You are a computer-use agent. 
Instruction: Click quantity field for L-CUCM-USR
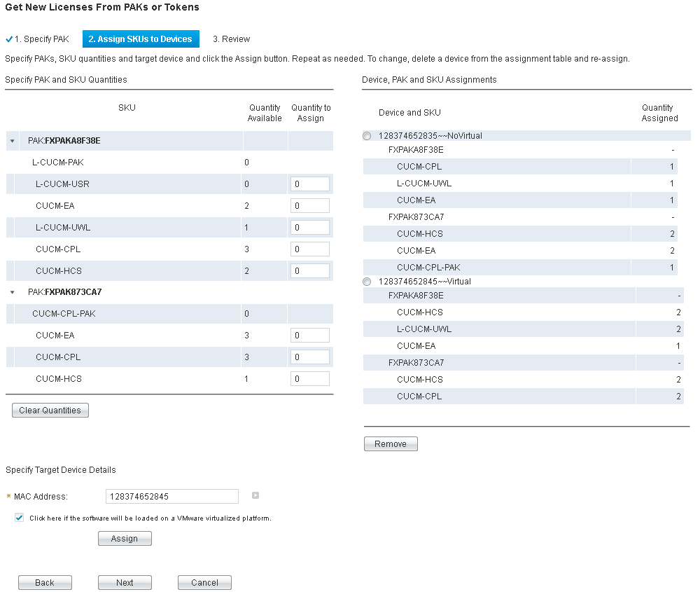point(310,184)
